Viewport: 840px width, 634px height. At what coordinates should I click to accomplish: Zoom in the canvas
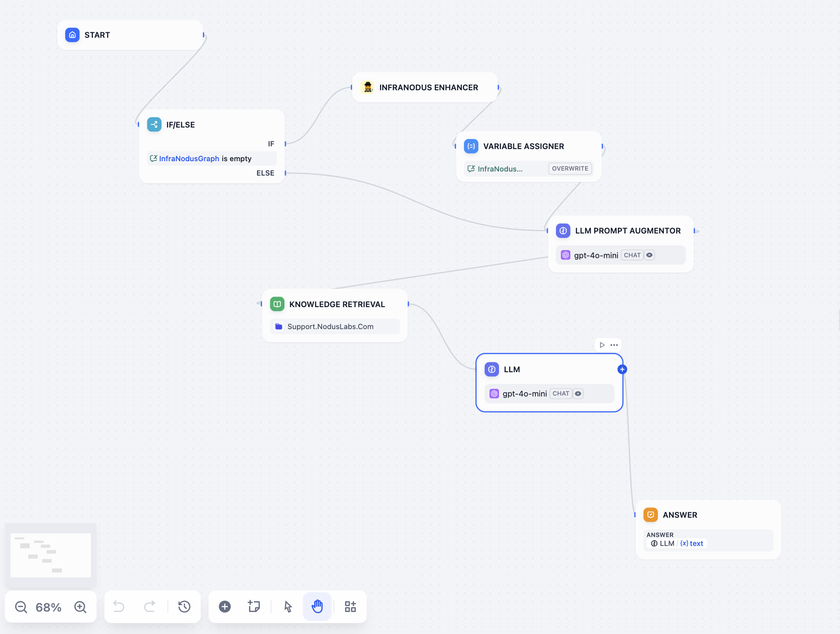(x=80, y=607)
